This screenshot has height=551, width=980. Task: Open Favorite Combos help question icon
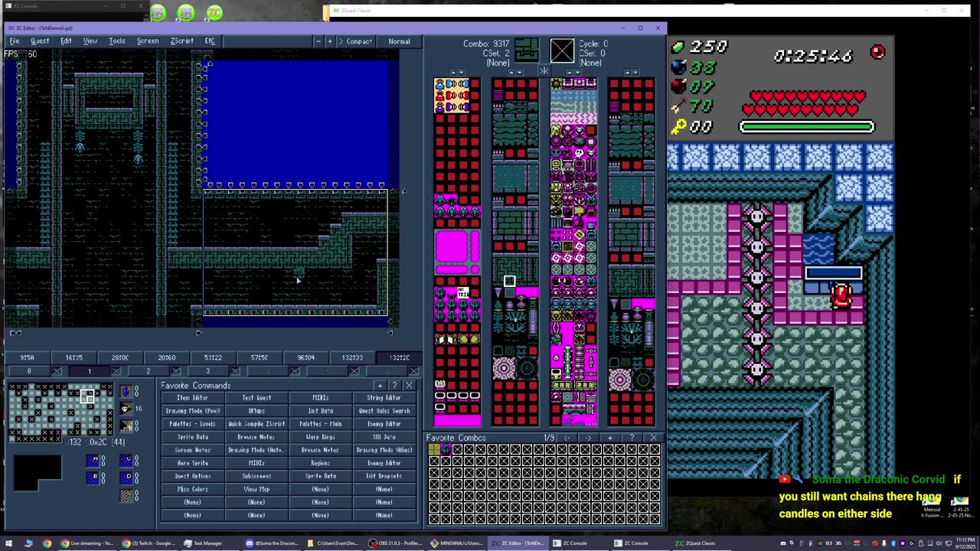point(632,438)
